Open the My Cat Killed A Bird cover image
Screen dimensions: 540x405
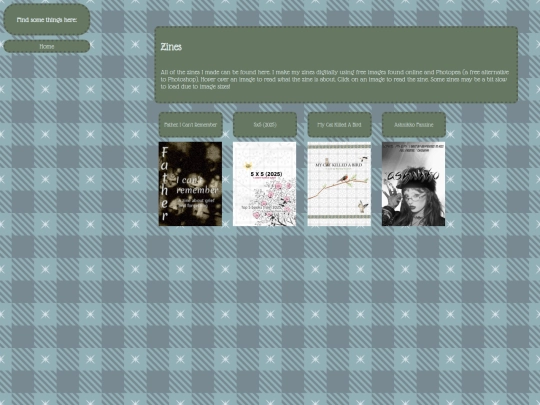[339, 184]
